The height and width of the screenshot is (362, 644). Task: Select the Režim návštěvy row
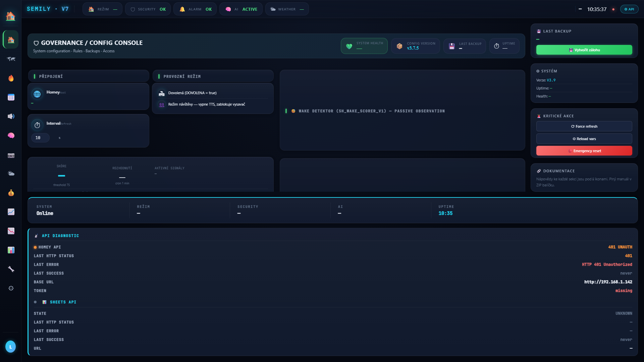coord(213,104)
